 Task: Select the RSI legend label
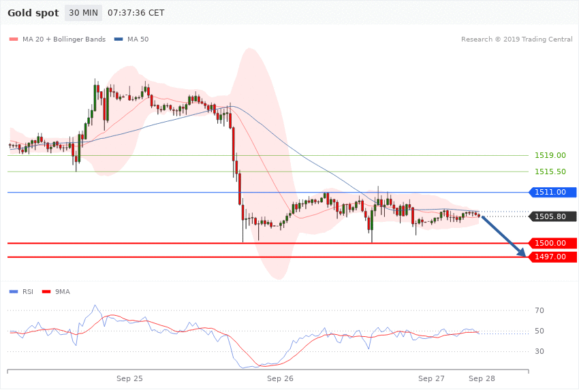[x=28, y=292]
